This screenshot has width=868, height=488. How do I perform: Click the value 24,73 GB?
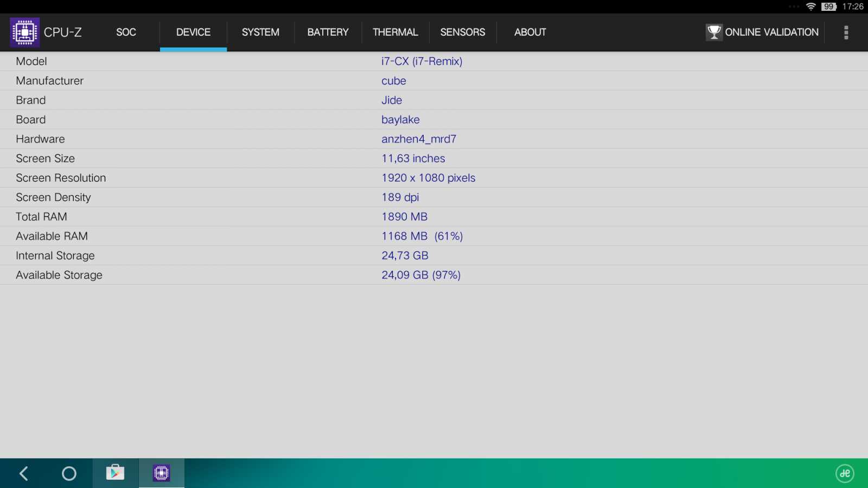[405, 255]
